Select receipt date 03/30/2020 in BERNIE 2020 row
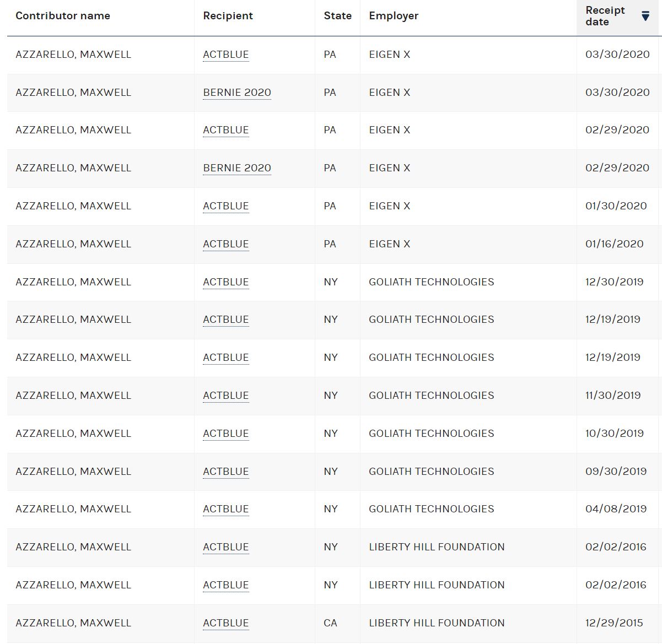The image size is (662, 644). click(617, 93)
